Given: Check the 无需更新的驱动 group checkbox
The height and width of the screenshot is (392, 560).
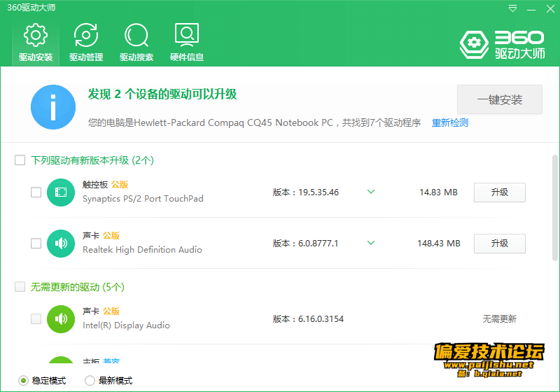Looking at the screenshot, I should (20, 287).
